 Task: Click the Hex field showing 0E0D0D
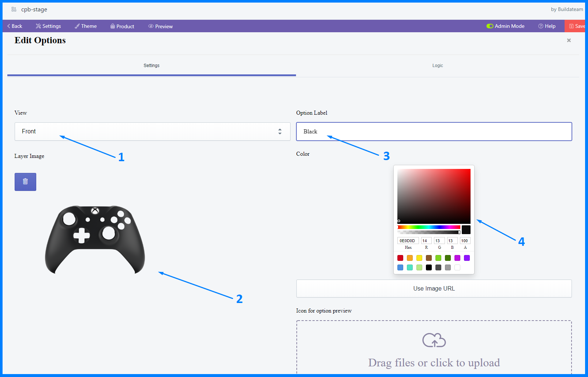408,241
